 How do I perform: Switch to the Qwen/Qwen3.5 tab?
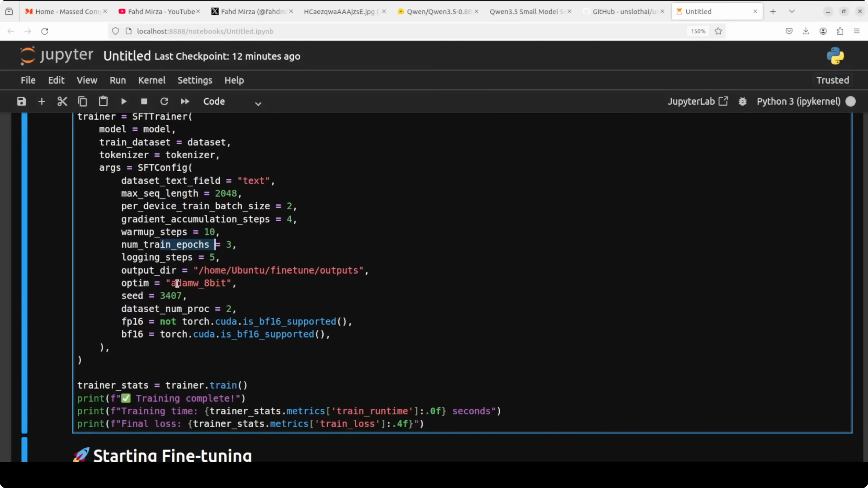(435, 11)
